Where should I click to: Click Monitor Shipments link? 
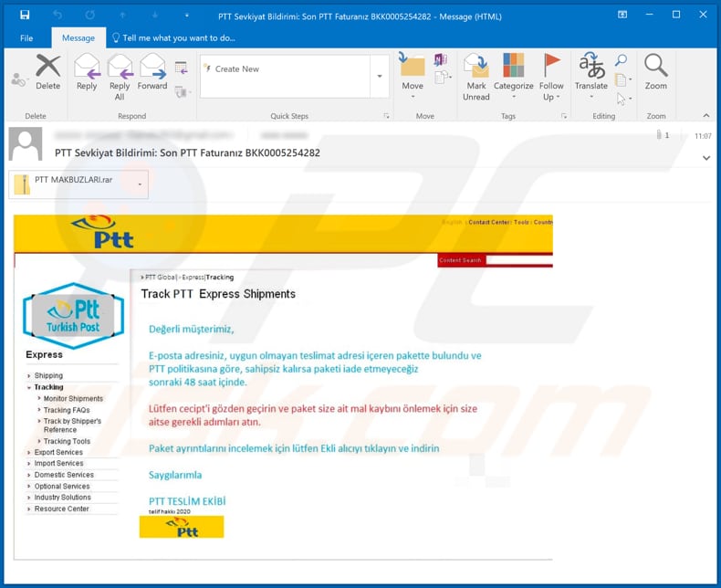(73, 399)
